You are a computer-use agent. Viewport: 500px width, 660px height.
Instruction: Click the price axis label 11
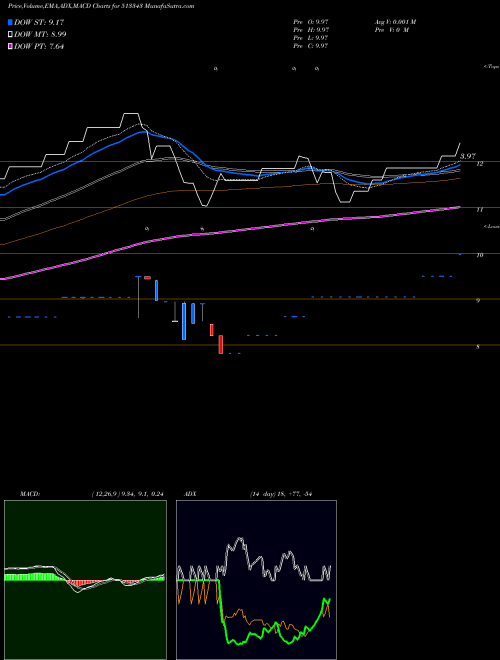(479, 210)
